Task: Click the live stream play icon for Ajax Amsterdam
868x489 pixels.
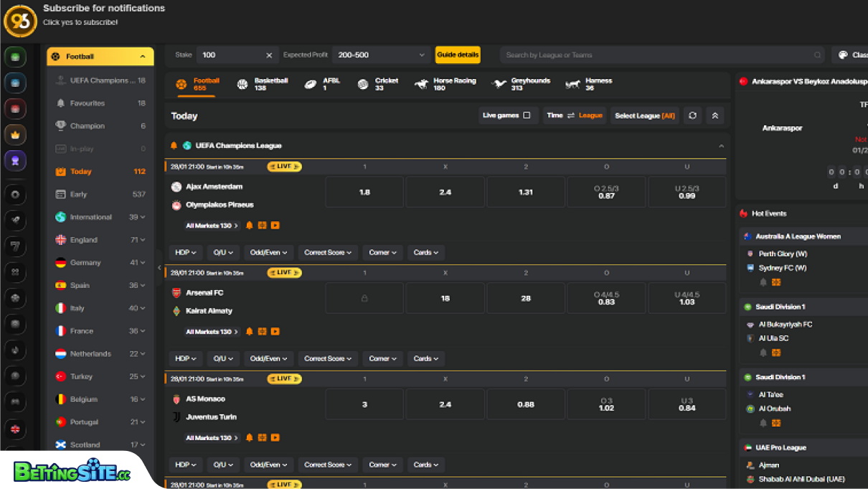Action: point(275,225)
